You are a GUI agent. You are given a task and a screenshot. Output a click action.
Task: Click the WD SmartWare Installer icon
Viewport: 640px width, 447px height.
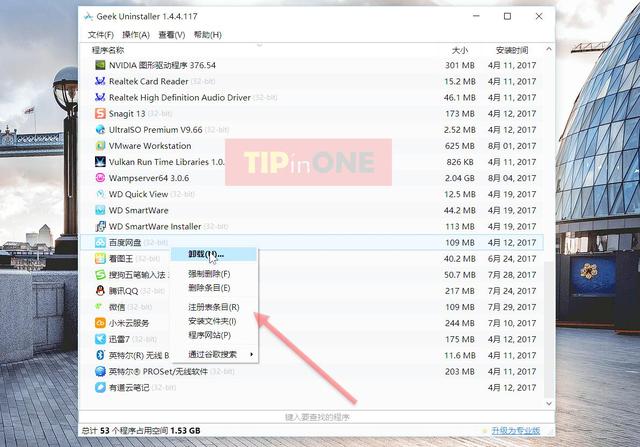(100, 226)
